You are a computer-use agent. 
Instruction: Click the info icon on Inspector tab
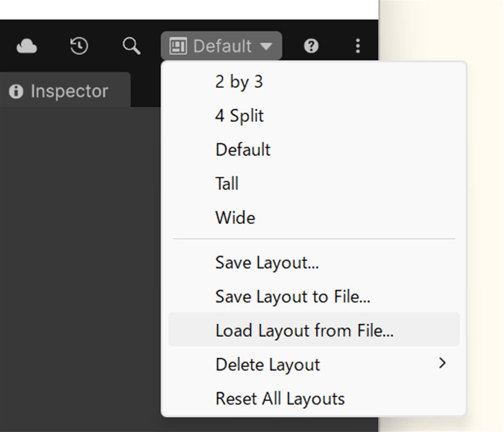[16, 92]
